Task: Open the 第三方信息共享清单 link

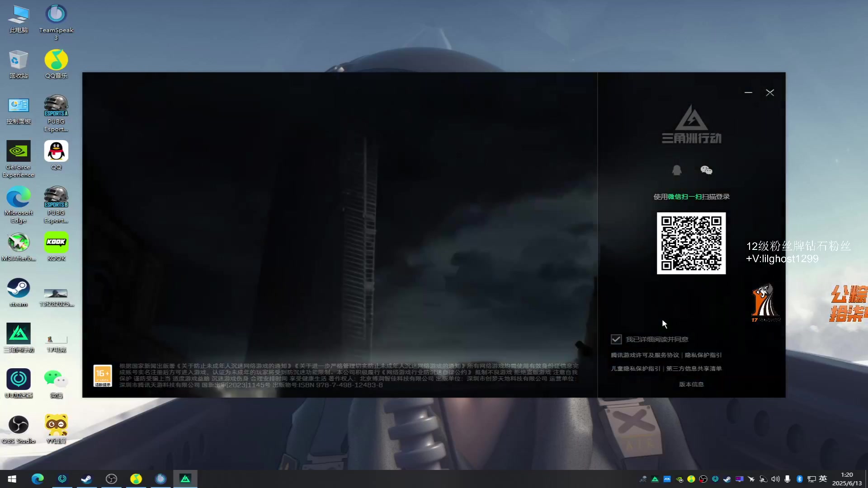Action: pyautogui.click(x=694, y=369)
